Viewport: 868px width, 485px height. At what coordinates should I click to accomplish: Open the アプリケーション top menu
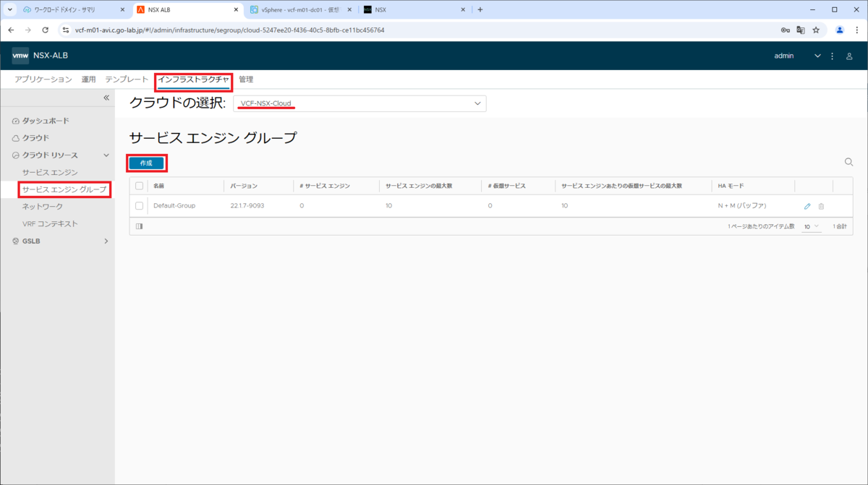pos(43,80)
